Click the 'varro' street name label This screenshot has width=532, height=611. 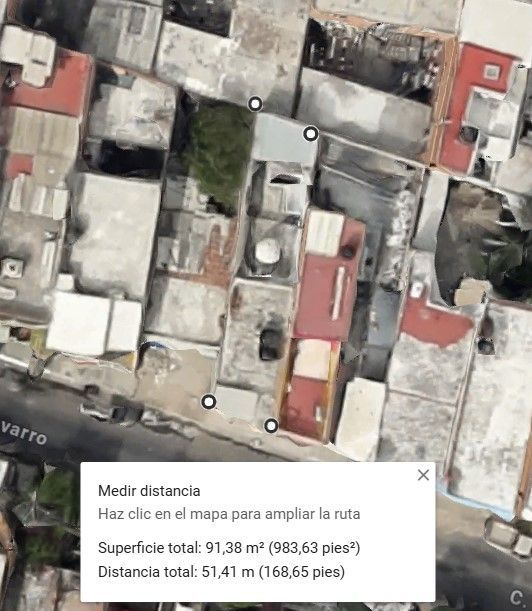23,433
